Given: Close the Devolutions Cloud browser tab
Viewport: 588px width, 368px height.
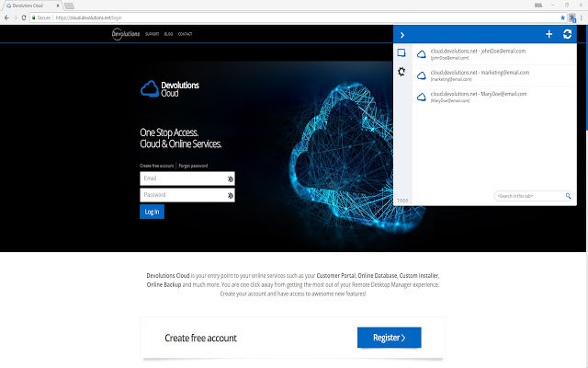Looking at the screenshot, I should pos(57,6).
